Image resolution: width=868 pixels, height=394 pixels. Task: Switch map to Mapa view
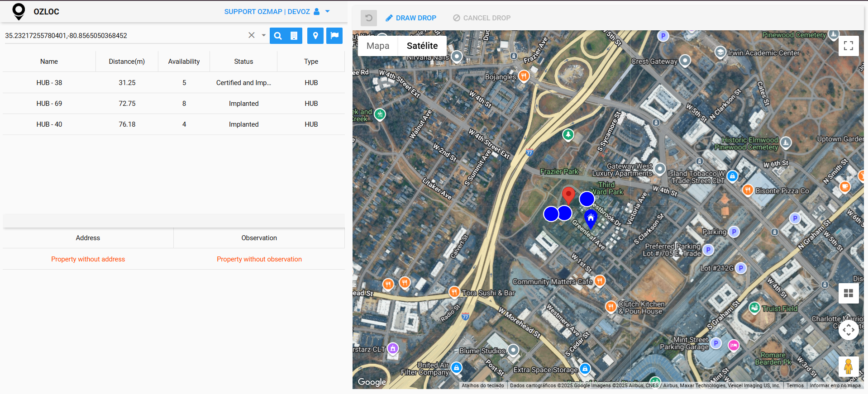378,46
